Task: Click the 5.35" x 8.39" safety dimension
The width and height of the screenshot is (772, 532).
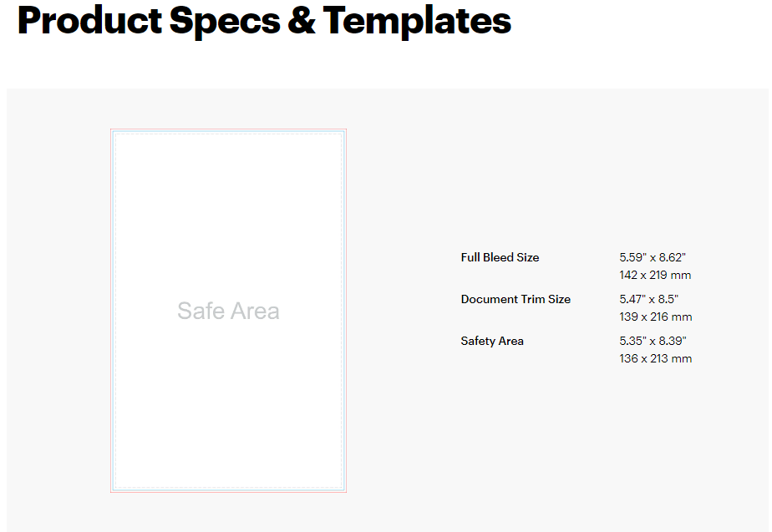Action: click(653, 341)
